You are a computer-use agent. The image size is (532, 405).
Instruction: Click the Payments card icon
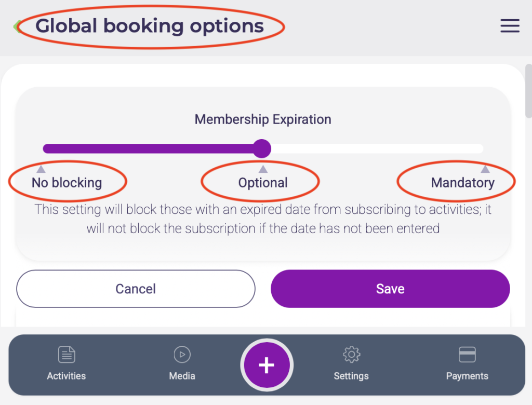point(467,355)
